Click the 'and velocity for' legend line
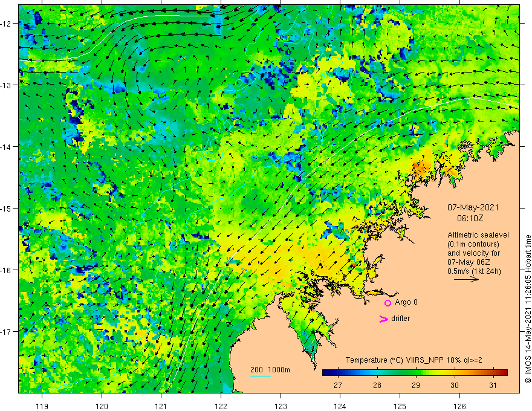Screen dimensions: 532x411 pyautogui.click(x=473, y=253)
